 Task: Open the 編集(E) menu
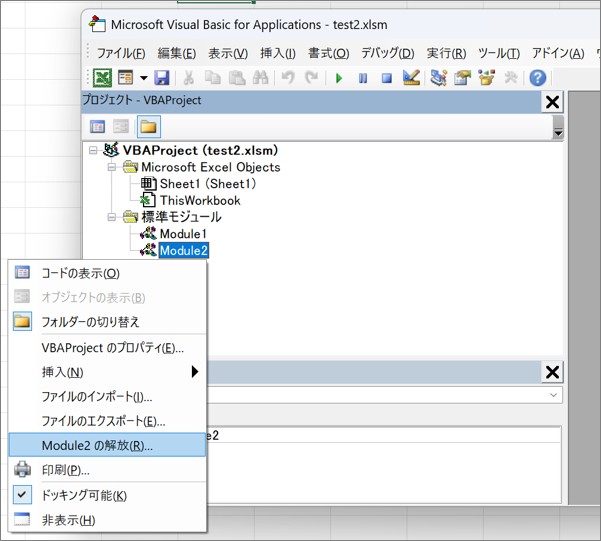click(177, 53)
